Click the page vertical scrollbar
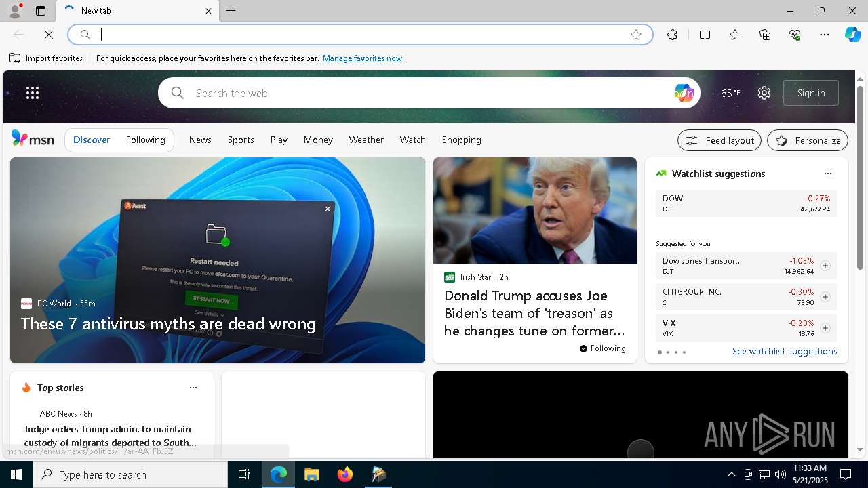Screen dimensions: 868x488 click(860, 176)
